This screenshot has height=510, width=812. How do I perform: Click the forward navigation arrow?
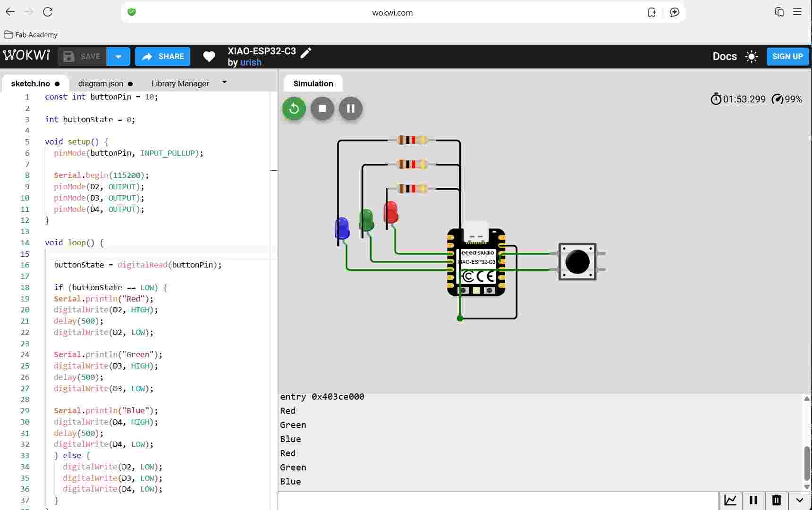[29, 12]
